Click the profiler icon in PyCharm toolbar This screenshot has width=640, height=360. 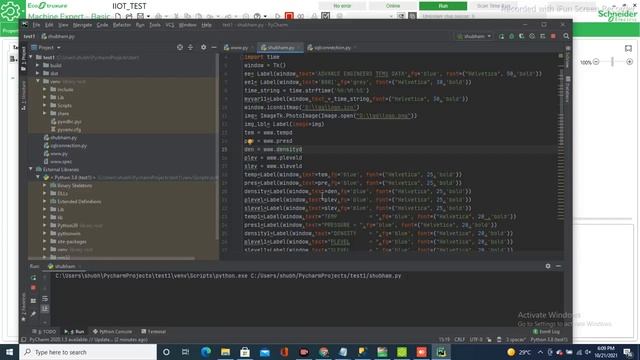coord(532,36)
